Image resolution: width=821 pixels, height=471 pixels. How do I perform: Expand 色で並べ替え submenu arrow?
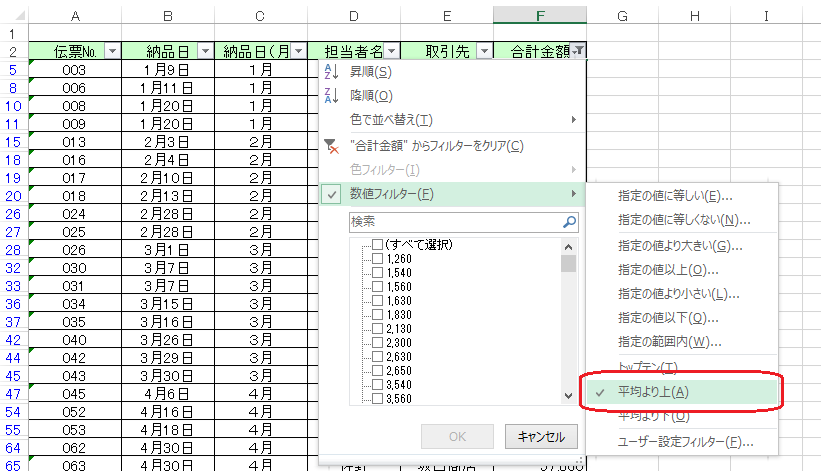tap(574, 120)
